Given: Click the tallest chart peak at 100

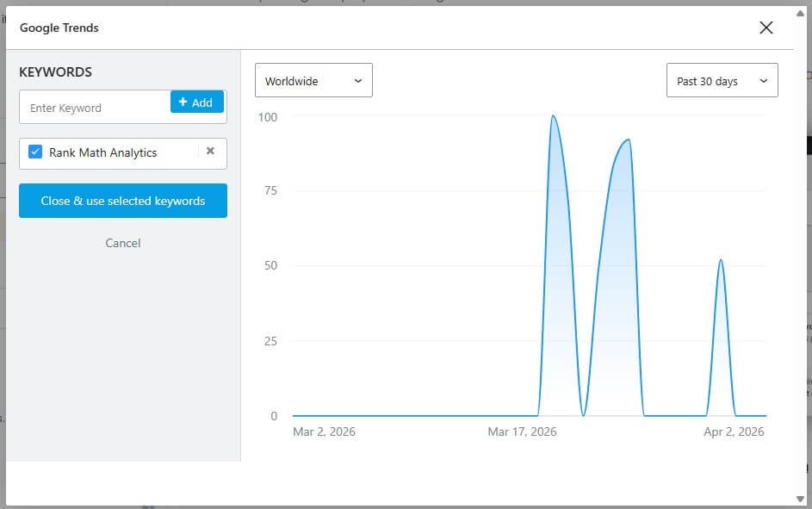Looking at the screenshot, I should click(x=553, y=116).
